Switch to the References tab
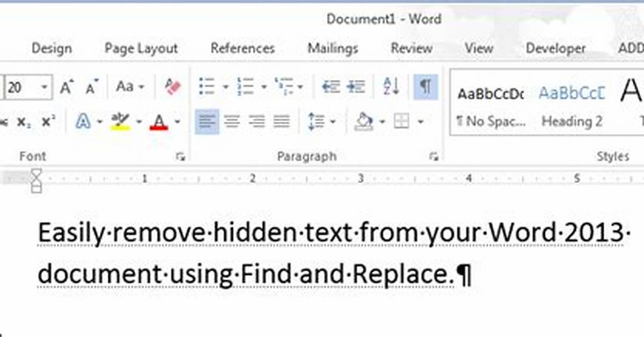 pyautogui.click(x=243, y=48)
